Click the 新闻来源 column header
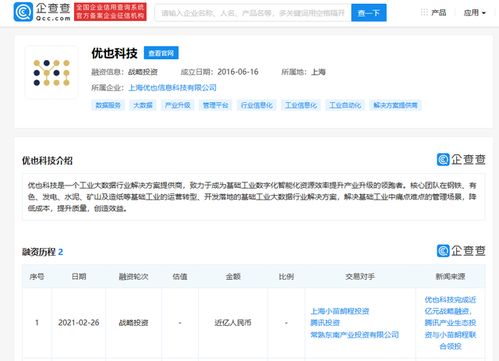Screen dimensions: 499x361 pyautogui.click(x=450, y=276)
